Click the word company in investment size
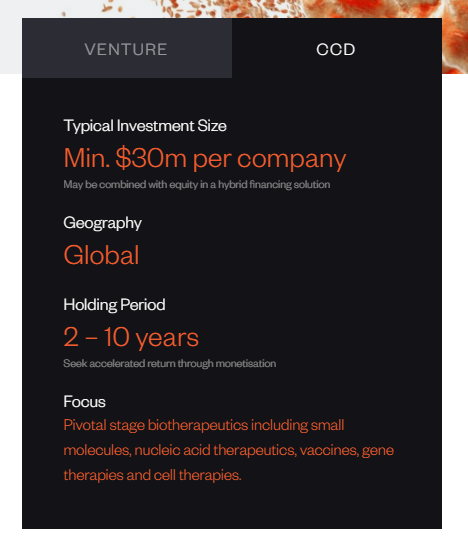Screen dimensions: 468x538 (292, 160)
